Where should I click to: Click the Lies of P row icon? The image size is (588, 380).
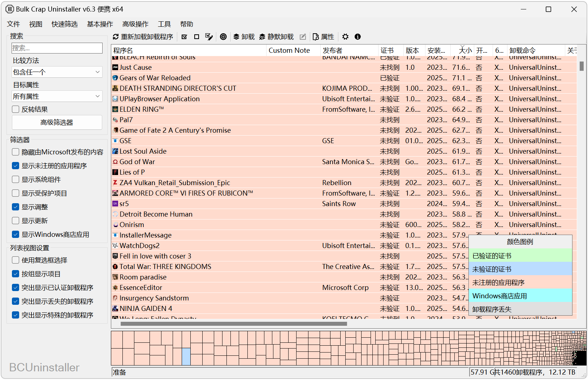(115, 172)
